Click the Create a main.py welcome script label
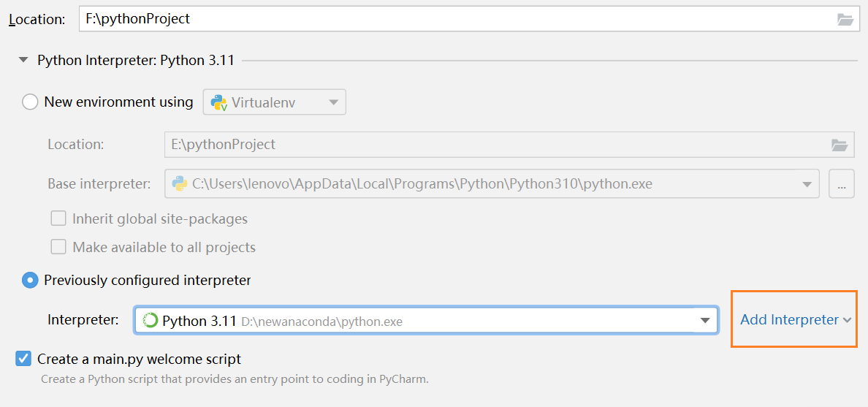 pyautogui.click(x=139, y=359)
